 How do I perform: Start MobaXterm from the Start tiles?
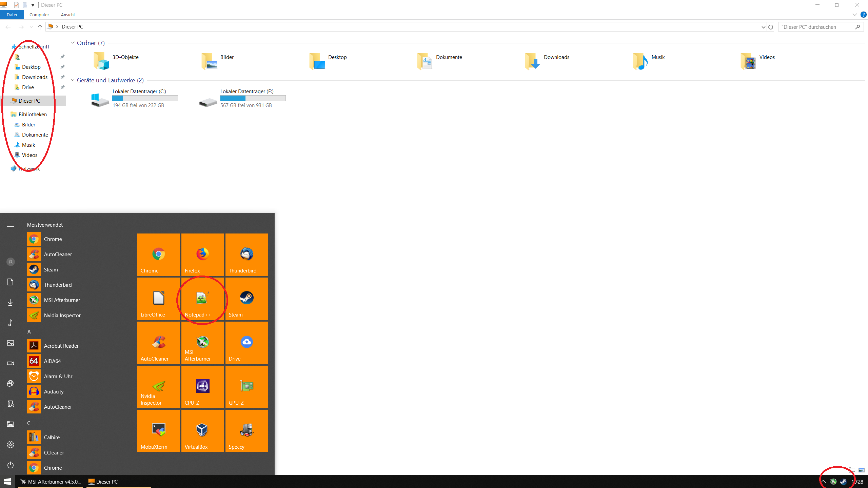pos(158,431)
